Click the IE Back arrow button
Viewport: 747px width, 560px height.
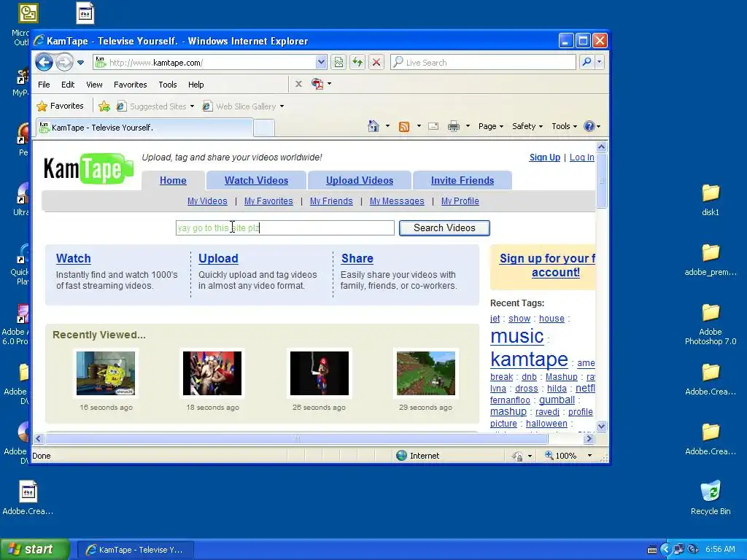[x=44, y=62]
